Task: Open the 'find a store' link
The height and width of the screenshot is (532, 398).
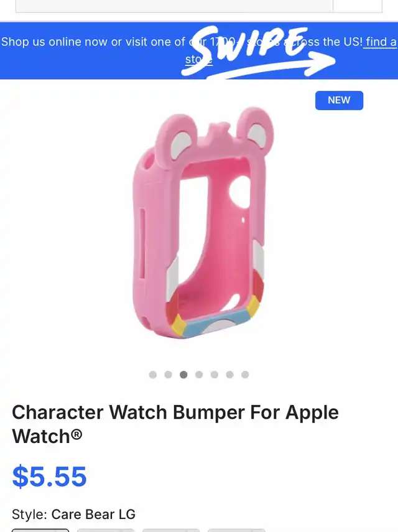Action: (380, 42)
